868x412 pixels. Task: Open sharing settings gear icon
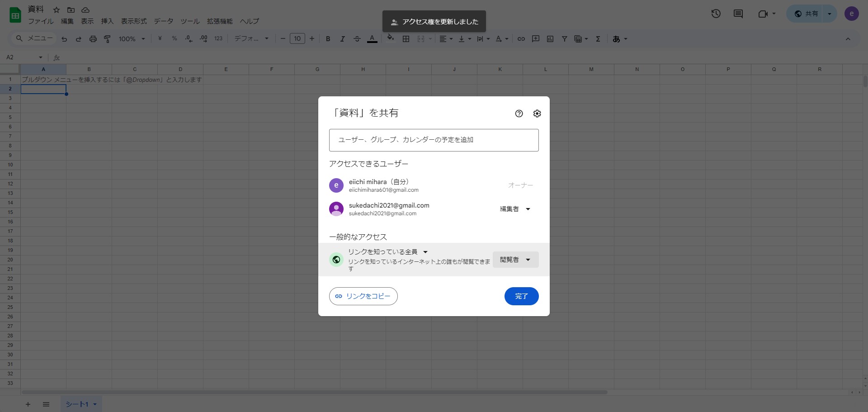(x=537, y=114)
